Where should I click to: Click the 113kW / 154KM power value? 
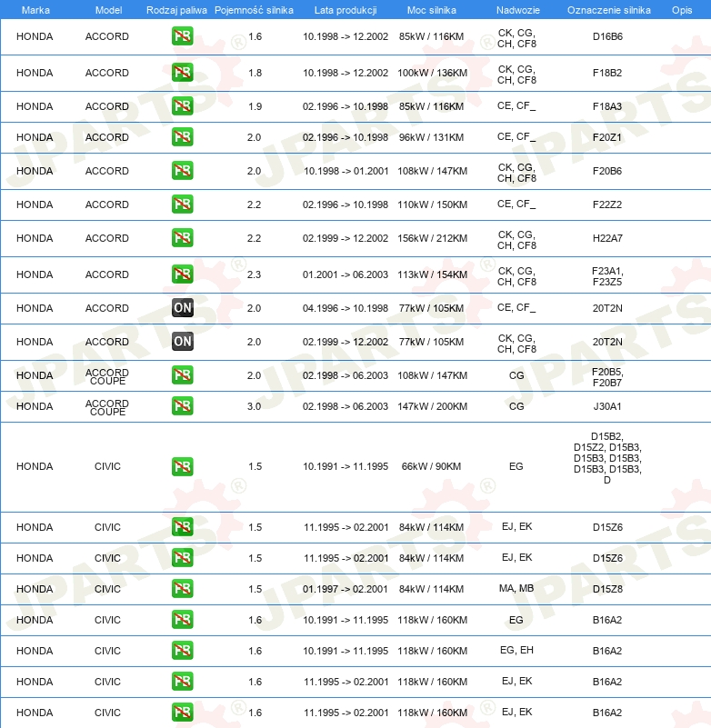[433, 274]
